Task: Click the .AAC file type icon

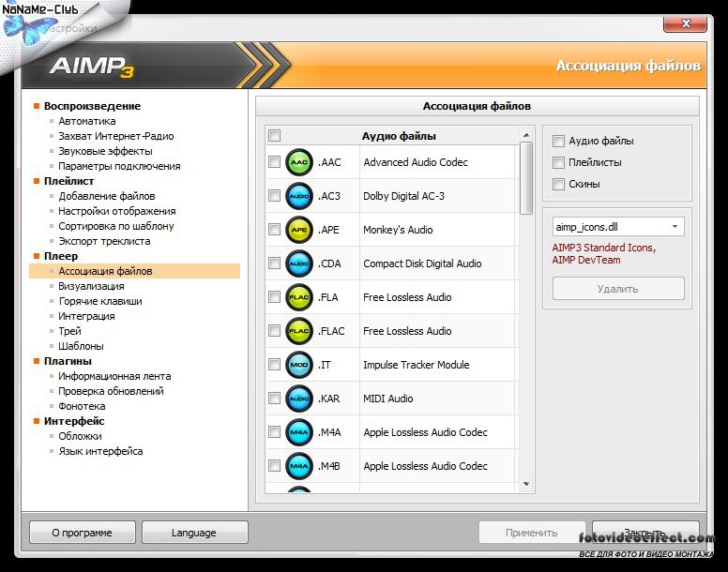Action: 299,162
